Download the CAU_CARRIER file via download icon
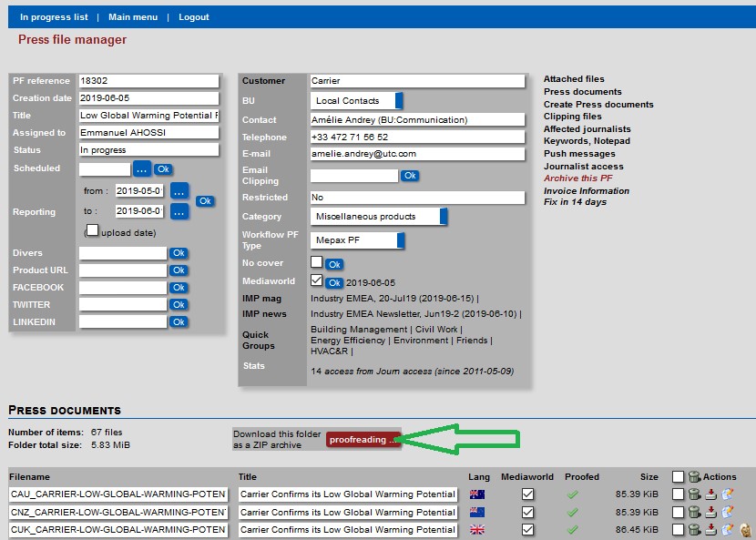The height and width of the screenshot is (540, 756). [x=710, y=494]
